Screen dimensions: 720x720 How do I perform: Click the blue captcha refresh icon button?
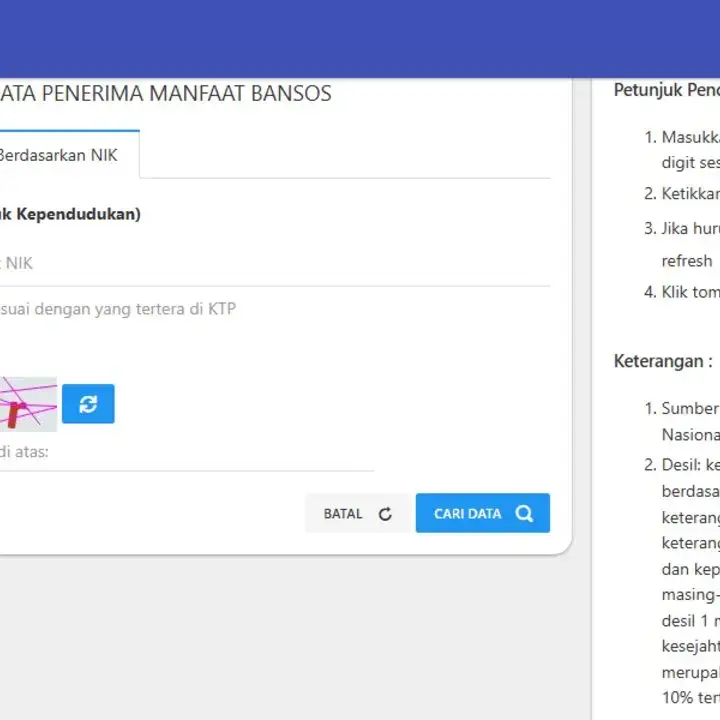(88, 404)
